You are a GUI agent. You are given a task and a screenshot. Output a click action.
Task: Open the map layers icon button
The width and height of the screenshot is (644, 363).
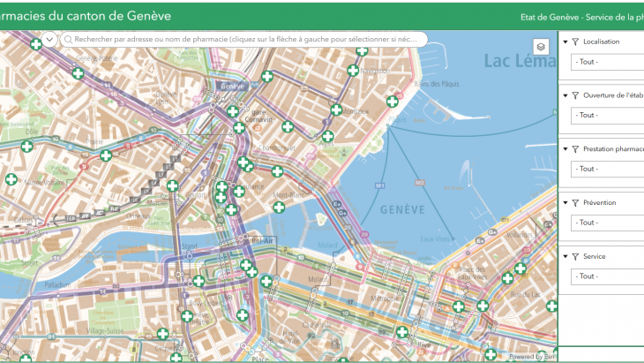pos(541,47)
